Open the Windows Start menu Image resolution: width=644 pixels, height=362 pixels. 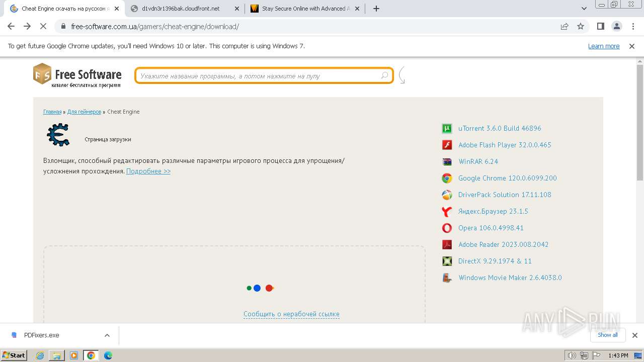[14, 355]
